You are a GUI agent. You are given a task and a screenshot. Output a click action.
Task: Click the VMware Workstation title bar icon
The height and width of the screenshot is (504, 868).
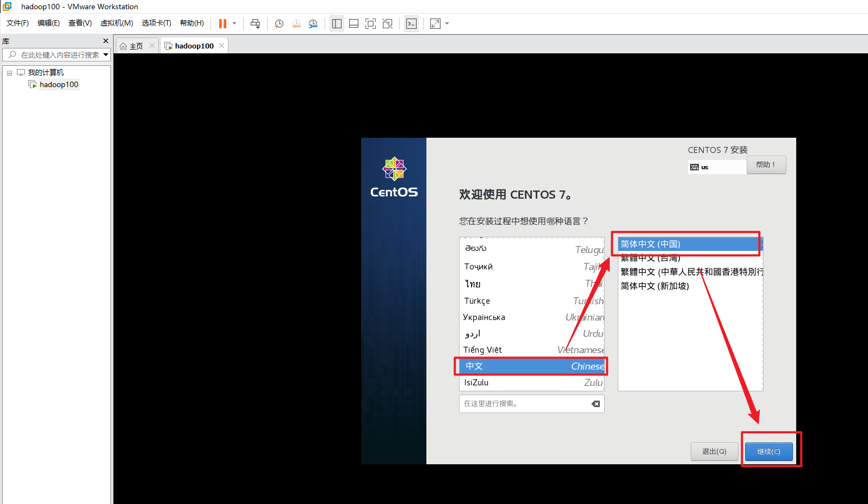point(8,7)
